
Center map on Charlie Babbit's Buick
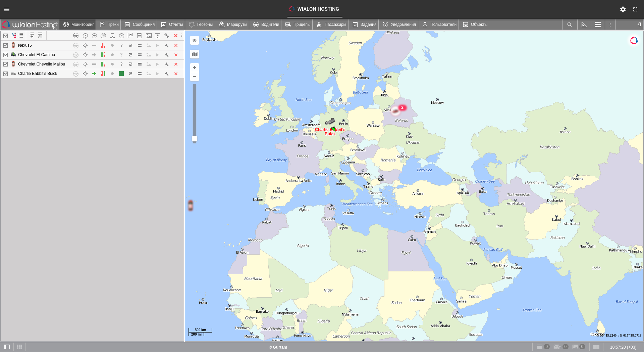coord(85,74)
